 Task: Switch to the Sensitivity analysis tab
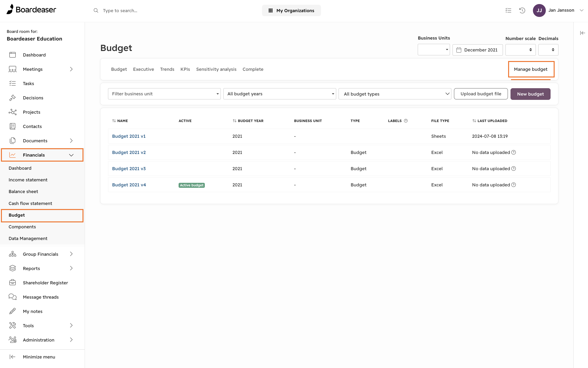216,69
